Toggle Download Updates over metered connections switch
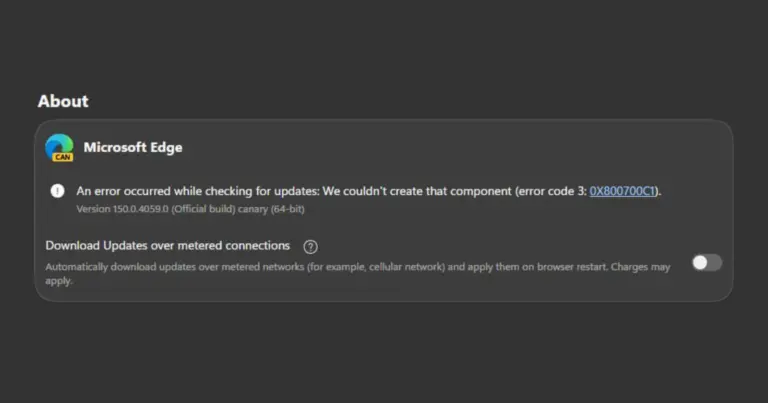Screen dimensions: 768x403 (707, 263)
